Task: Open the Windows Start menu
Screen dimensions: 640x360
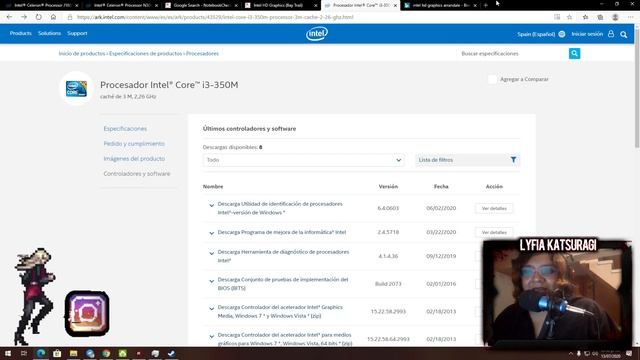Action: pyautogui.click(x=8, y=353)
